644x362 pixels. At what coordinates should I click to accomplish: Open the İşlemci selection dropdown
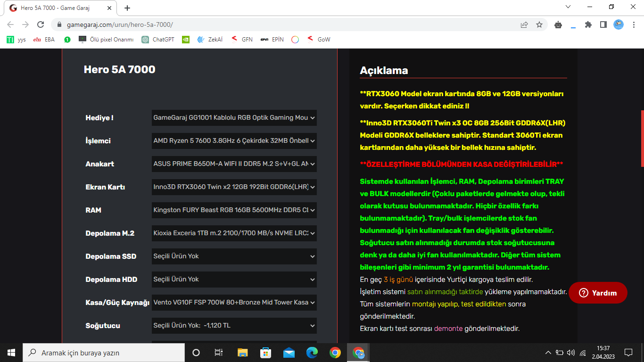(234, 141)
